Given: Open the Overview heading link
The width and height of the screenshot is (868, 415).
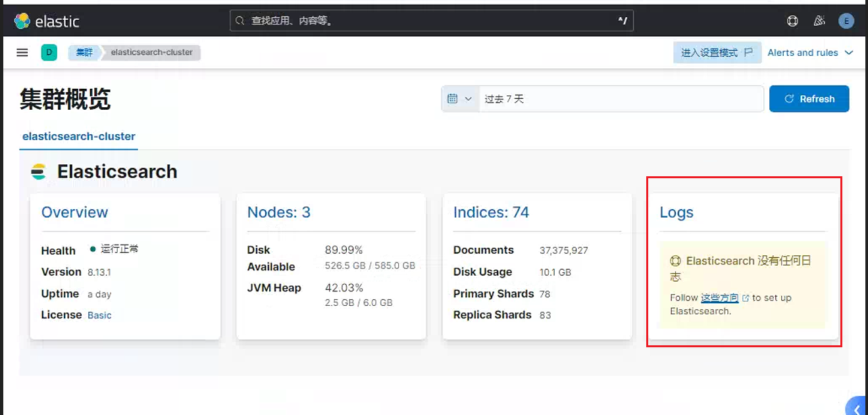Looking at the screenshot, I should (x=74, y=212).
